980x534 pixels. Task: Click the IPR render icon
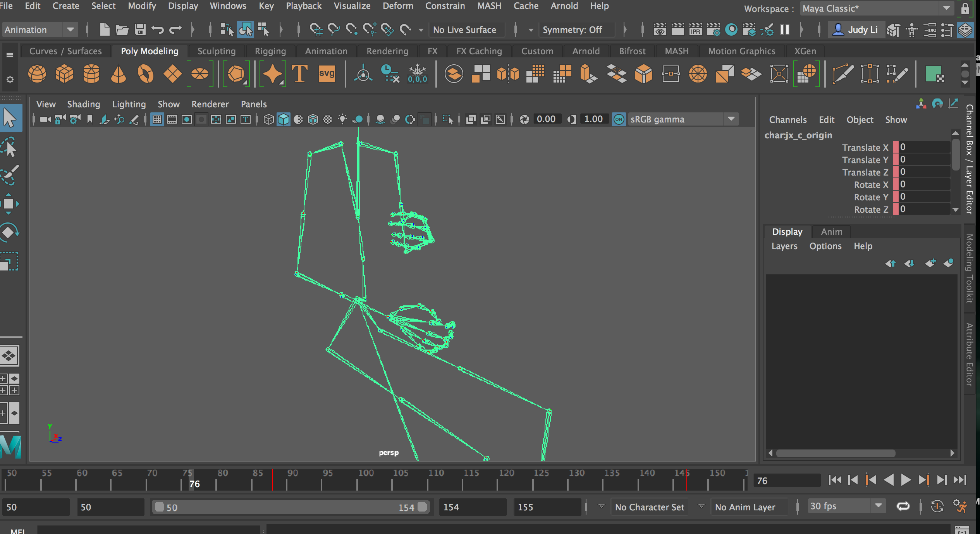[695, 30]
